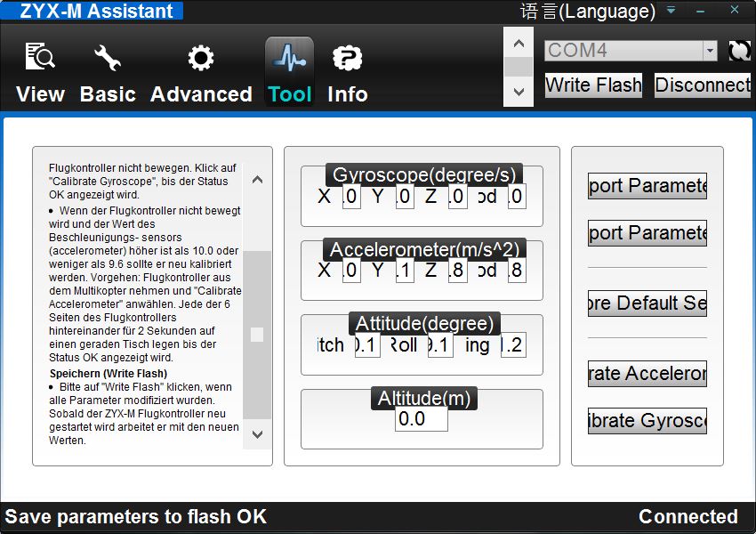Click the down arrow of the instructions scrollbar

257,434
